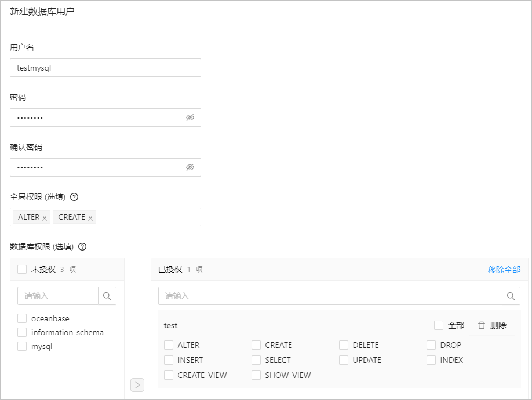Check the 全部 checkbox for test
Screen dimensions: 532x400
click(x=439, y=325)
